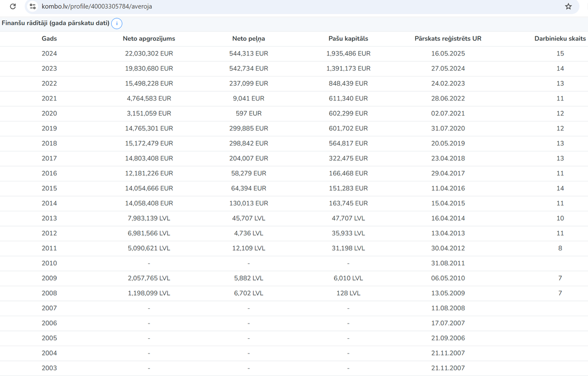Select registration date 27.05.2024
This screenshot has width=588, height=376.
(x=448, y=69)
